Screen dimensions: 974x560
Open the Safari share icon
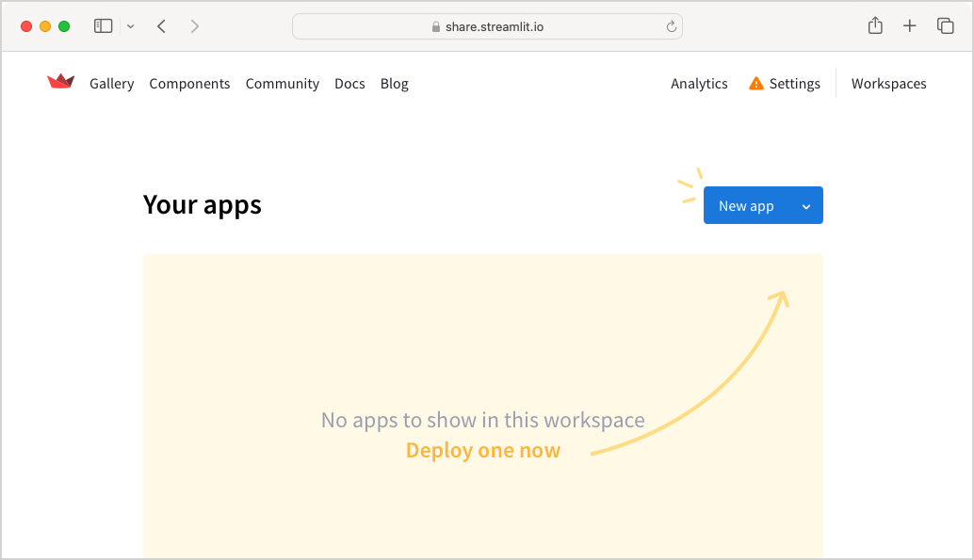tap(875, 25)
